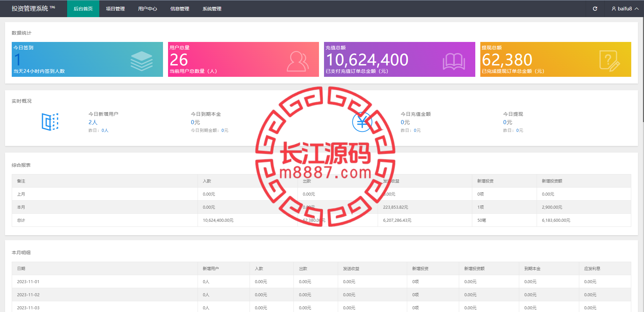
Task: Click the layers icon on 今日签到 card
Action: 142,61
